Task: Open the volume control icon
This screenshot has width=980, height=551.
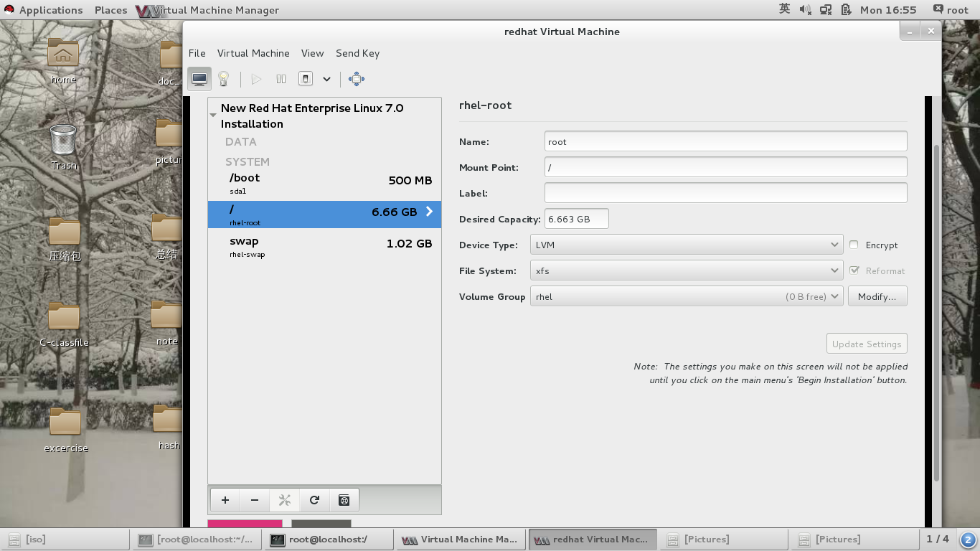Action: [x=805, y=9]
